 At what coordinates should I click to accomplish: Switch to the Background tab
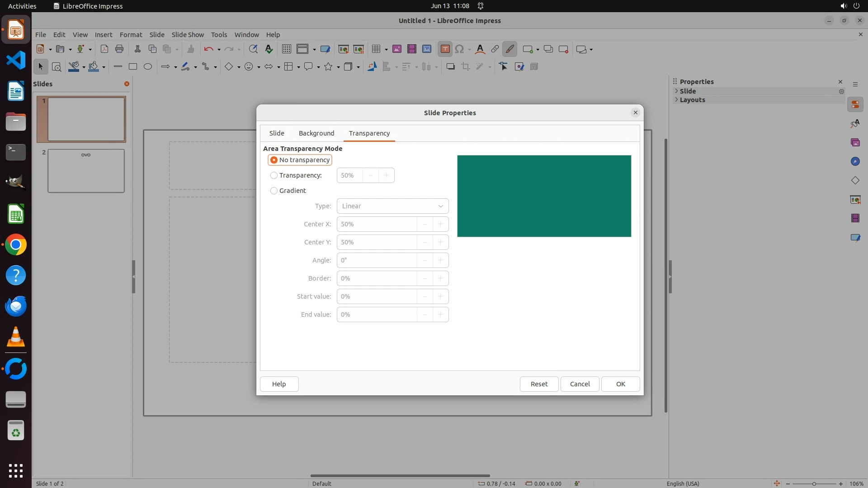[316, 133]
